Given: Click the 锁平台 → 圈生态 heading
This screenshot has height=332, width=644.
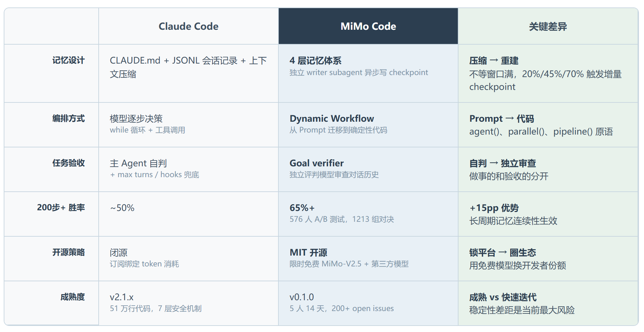Looking at the screenshot, I should click(502, 253).
